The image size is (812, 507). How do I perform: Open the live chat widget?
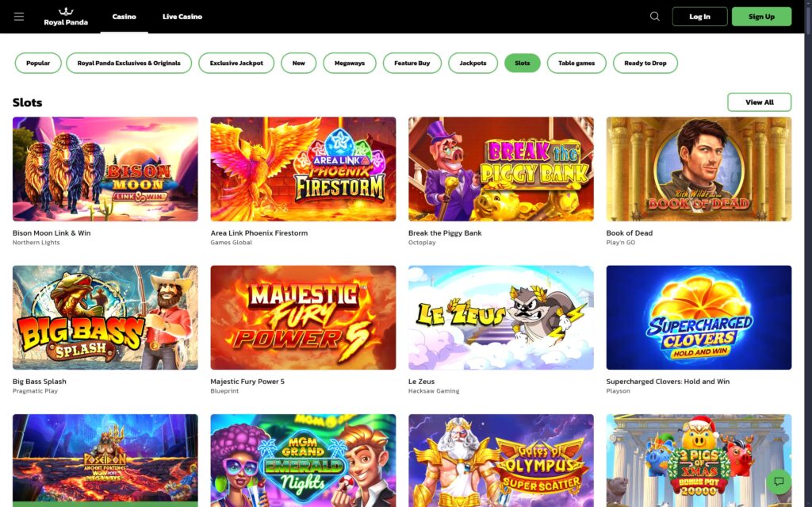[x=778, y=482]
